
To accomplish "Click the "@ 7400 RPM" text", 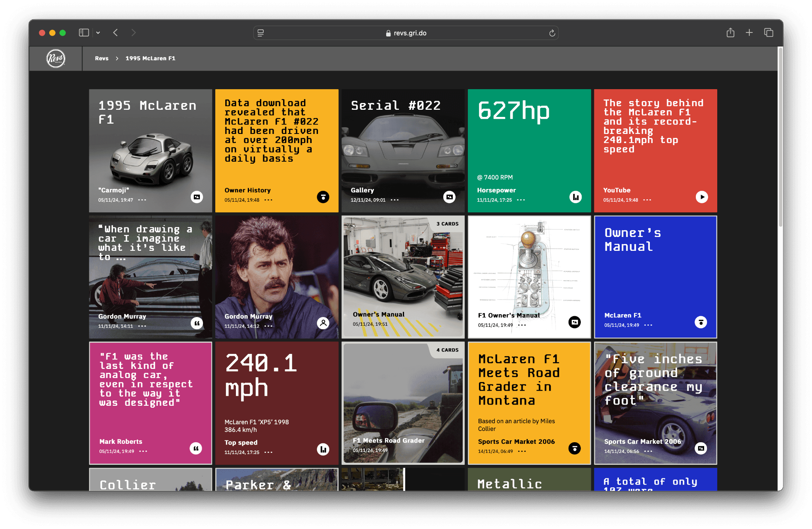I will pyautogui.click(x=495, y=178).
